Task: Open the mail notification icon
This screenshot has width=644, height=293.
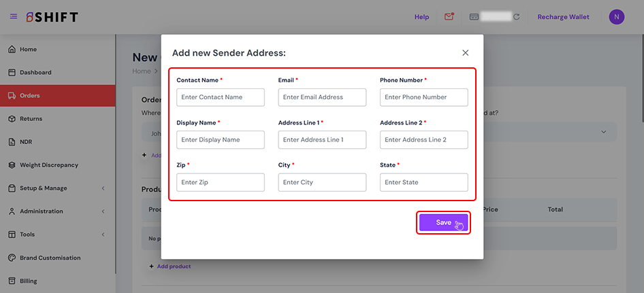Action: pos(449,16)
